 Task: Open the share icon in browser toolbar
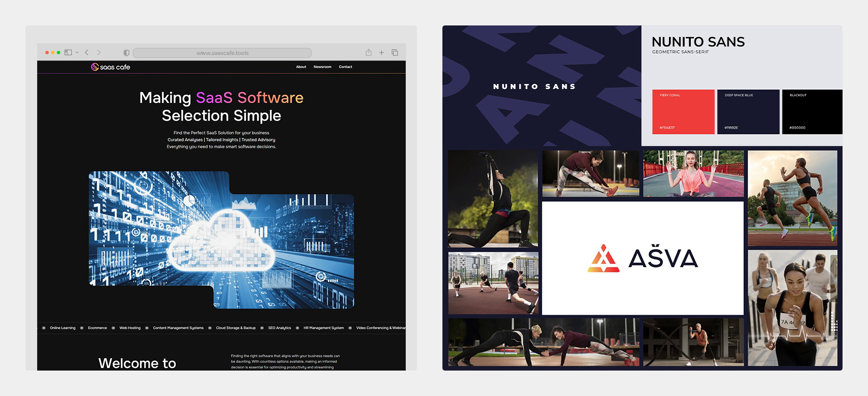click(x=369, y=52)
